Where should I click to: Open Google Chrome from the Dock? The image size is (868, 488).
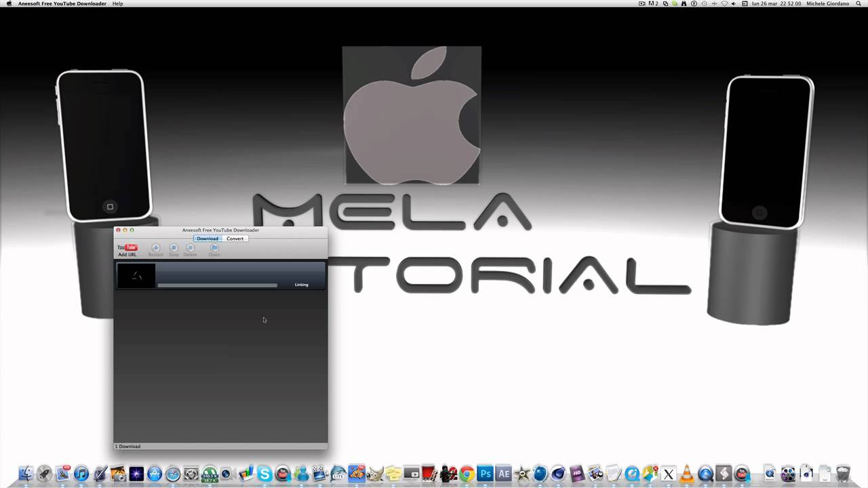point(467,473)
